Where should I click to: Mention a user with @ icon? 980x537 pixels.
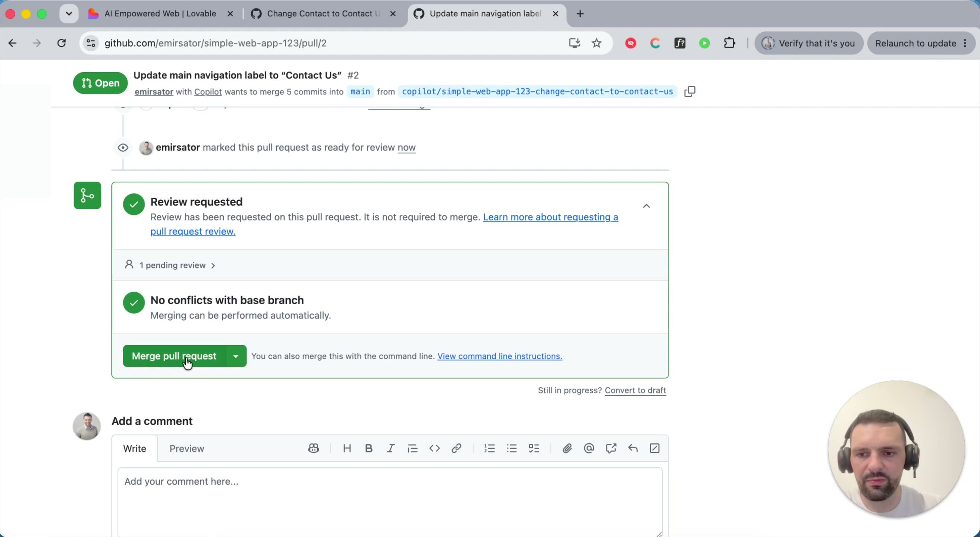coord(589,448)
